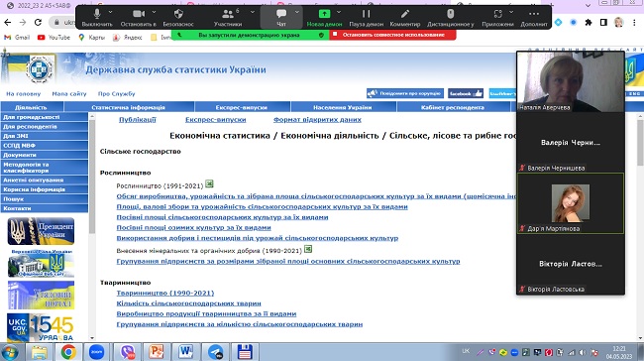Download Рослинництво (1991-2021) Excel icon
644x361 pixels.
pyautogui.click(x=209, y=183)
